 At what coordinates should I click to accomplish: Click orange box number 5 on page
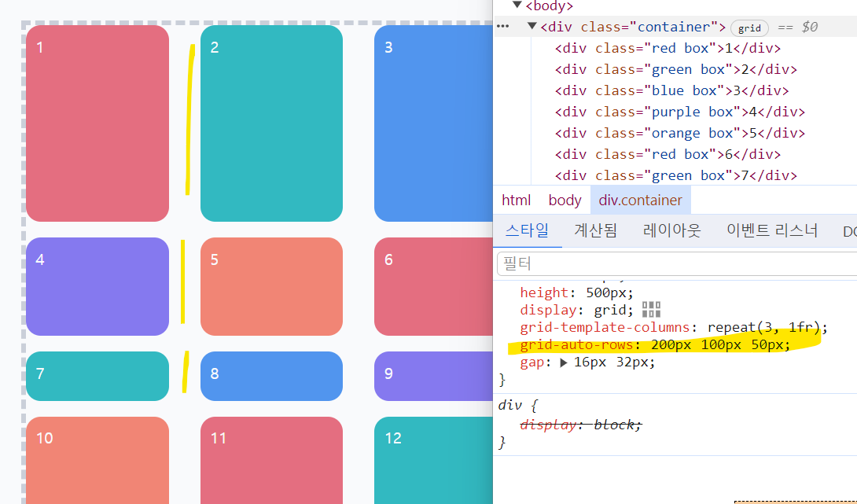(271, 286)
